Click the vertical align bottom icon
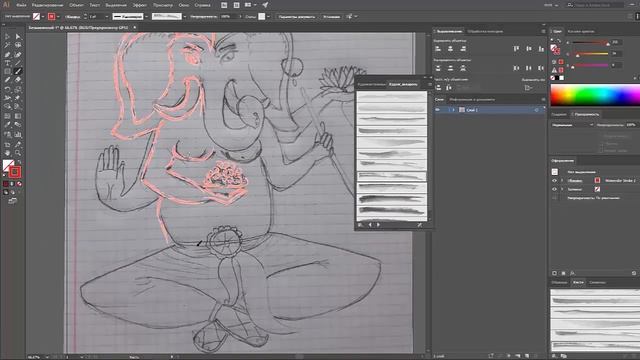This screenshot has width=640, height=360. (x=541, y=49)
